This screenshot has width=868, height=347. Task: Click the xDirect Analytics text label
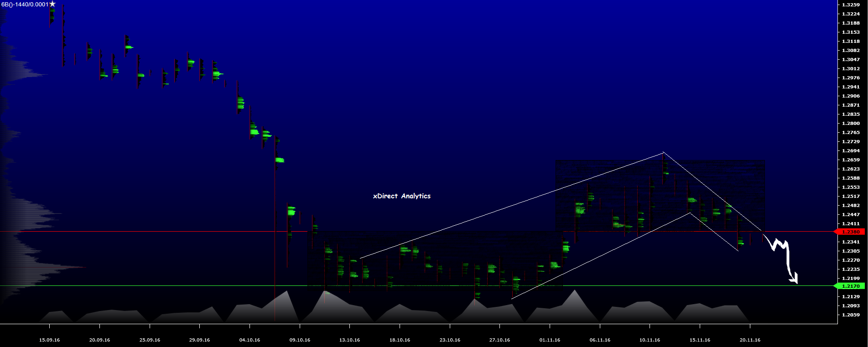[x=401, y=196]
